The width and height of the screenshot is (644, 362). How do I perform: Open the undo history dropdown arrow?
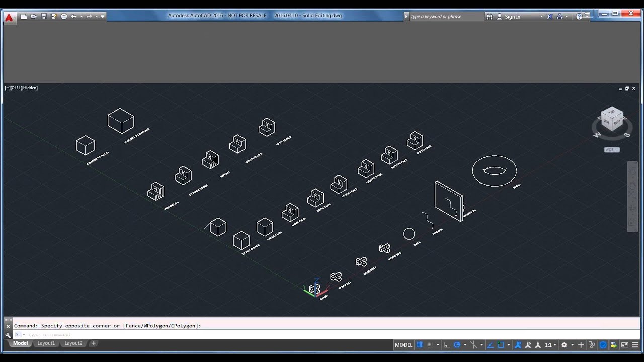click(x=80, y=16)
